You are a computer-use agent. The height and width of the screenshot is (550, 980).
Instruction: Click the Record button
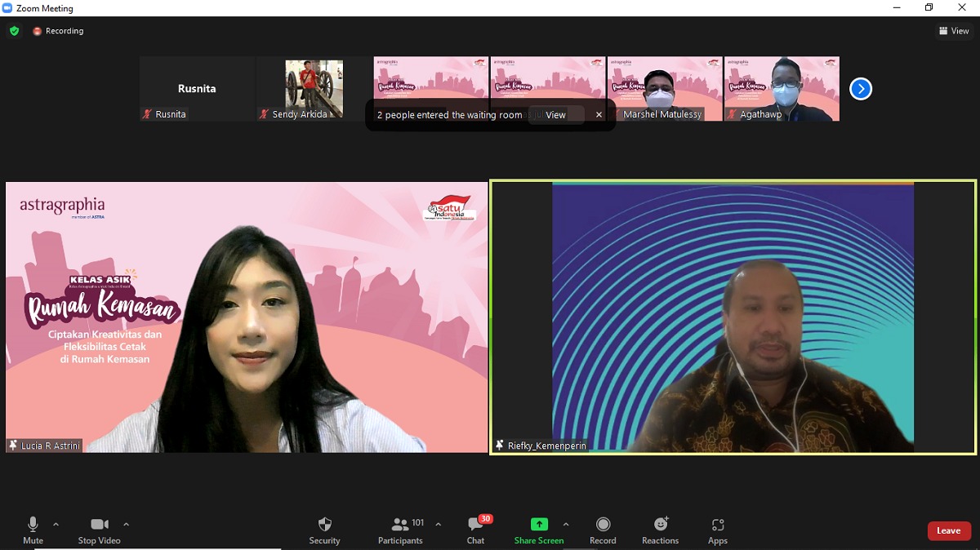[603, 530]
